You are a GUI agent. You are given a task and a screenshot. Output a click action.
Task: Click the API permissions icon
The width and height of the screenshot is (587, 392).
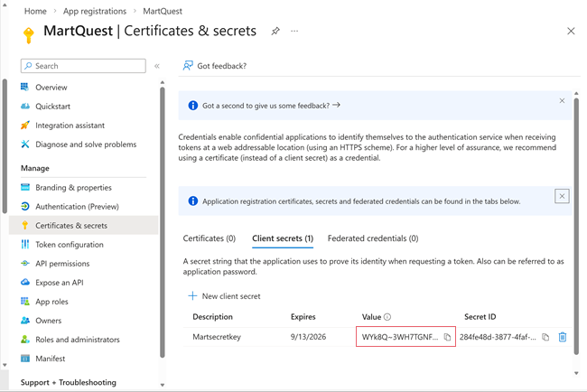pos(25,263)
